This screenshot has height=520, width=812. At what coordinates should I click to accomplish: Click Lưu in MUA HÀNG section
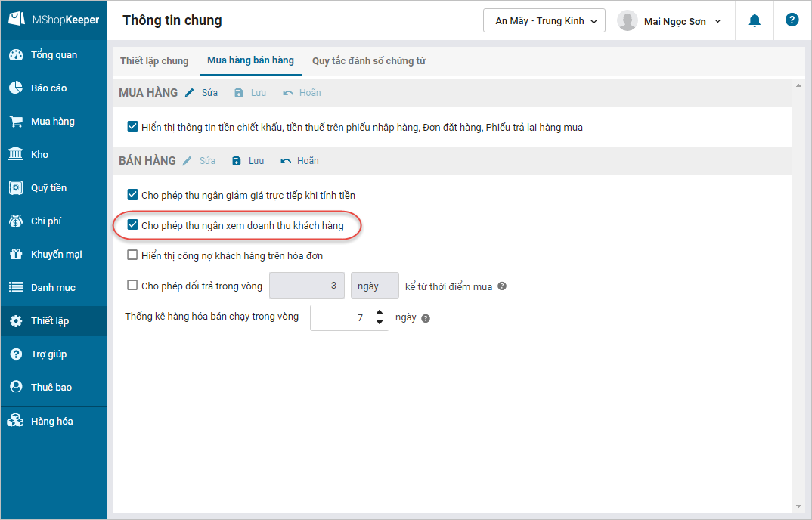pos(259,93)
